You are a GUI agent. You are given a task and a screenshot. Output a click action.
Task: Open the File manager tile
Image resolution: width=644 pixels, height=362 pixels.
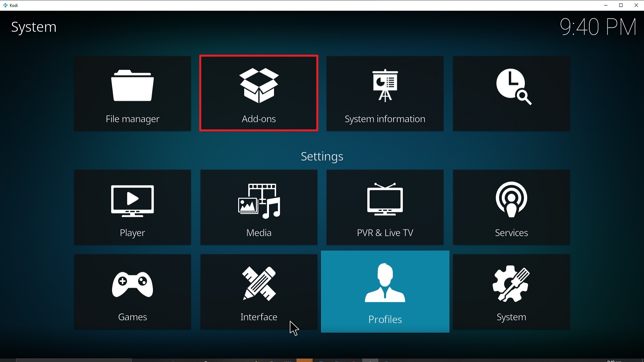click(132, 94)
